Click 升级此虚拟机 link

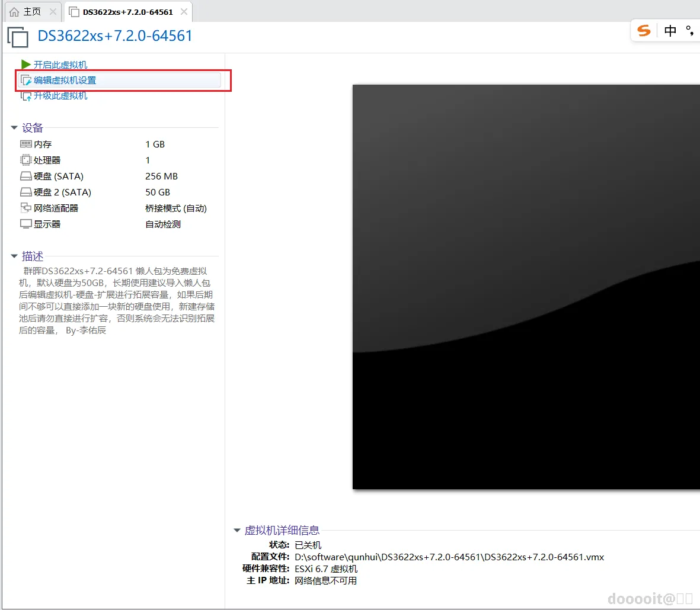tap(60, 96)
